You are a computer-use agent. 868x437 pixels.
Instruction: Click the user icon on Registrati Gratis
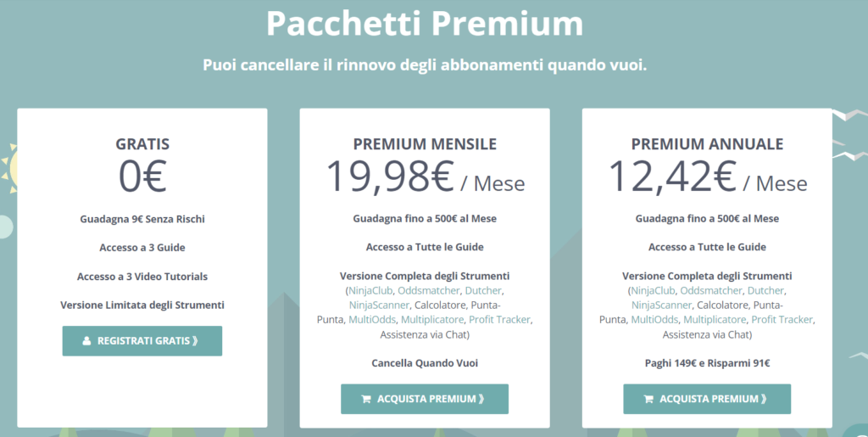coord(86,341)
